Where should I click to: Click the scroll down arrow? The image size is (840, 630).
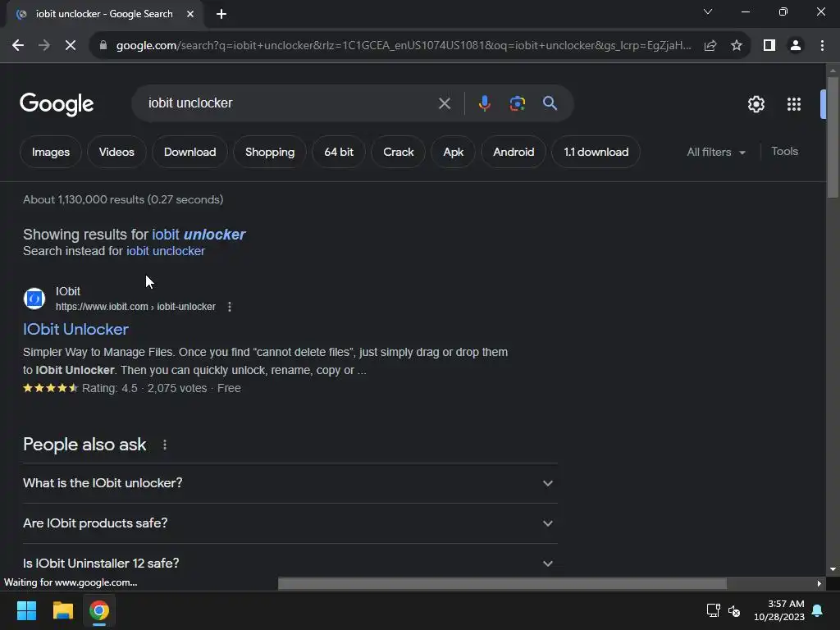tap(833, 569)
